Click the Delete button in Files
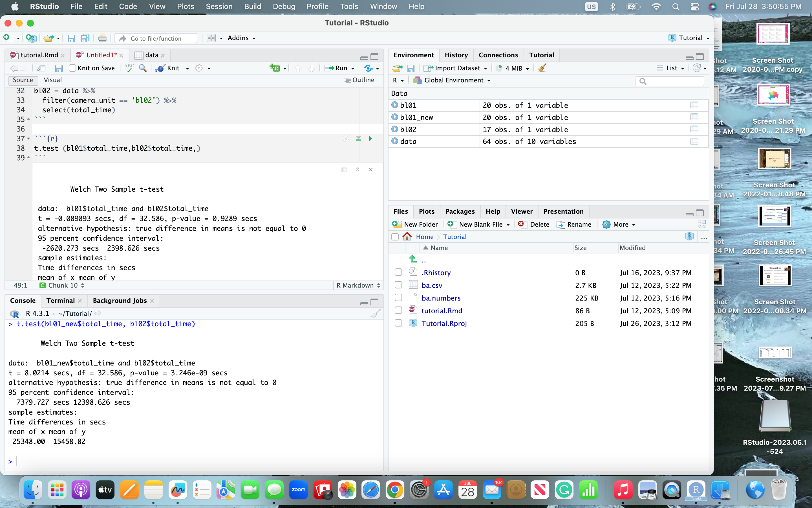Image resolution: width=812 pixels, height=508 pixels. 533,224
